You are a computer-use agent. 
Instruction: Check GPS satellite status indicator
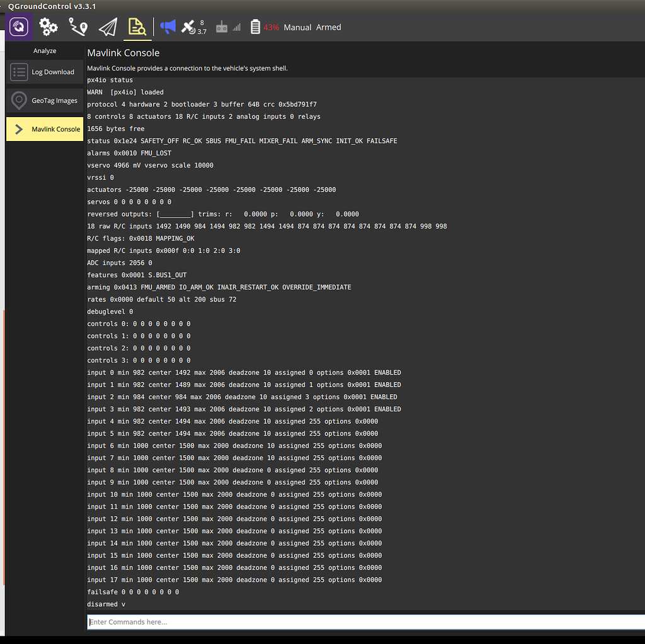click(x=189, y=27)
